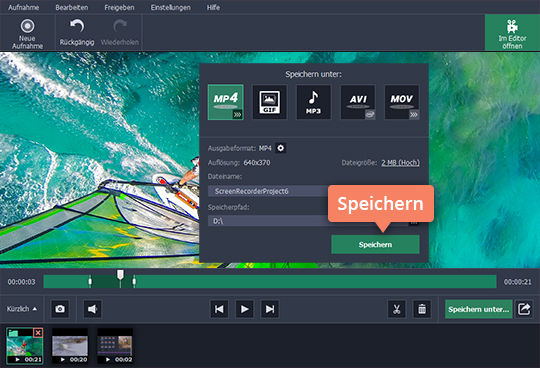The image size is (540, 368).
Task: Open Aufnahme menu
Action: point(23,7)
